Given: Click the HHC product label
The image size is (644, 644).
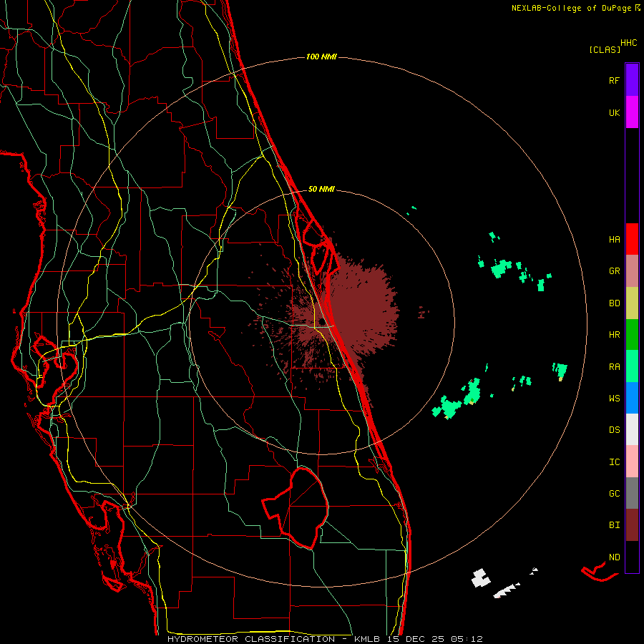Looking at the screenshot, I should (629, 43).
